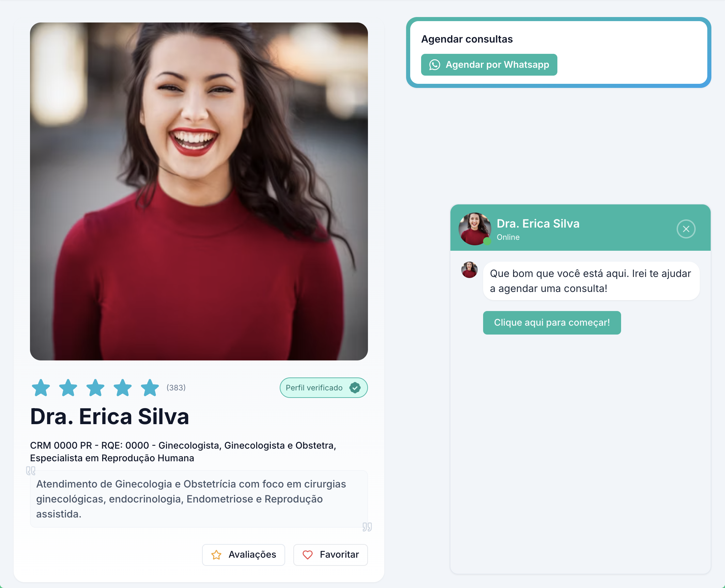This screenshot has width=725, height=588.
Task: Click the third rating star
Action: click(95, 388)
